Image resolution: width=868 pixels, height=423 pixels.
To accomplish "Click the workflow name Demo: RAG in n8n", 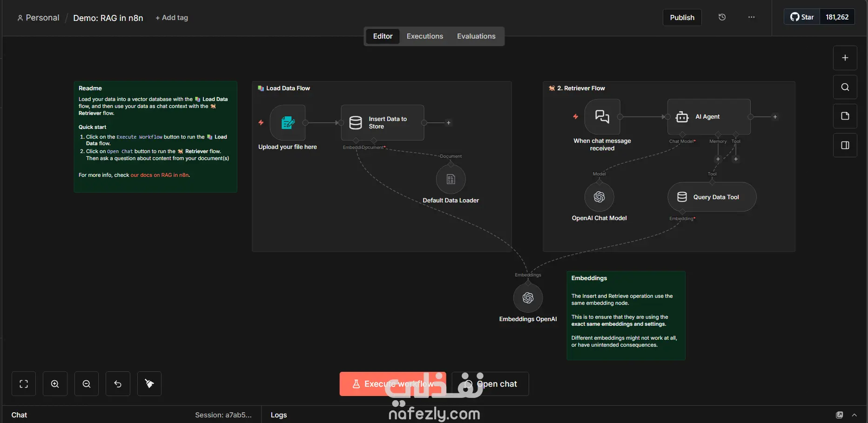I will point(108,18).
